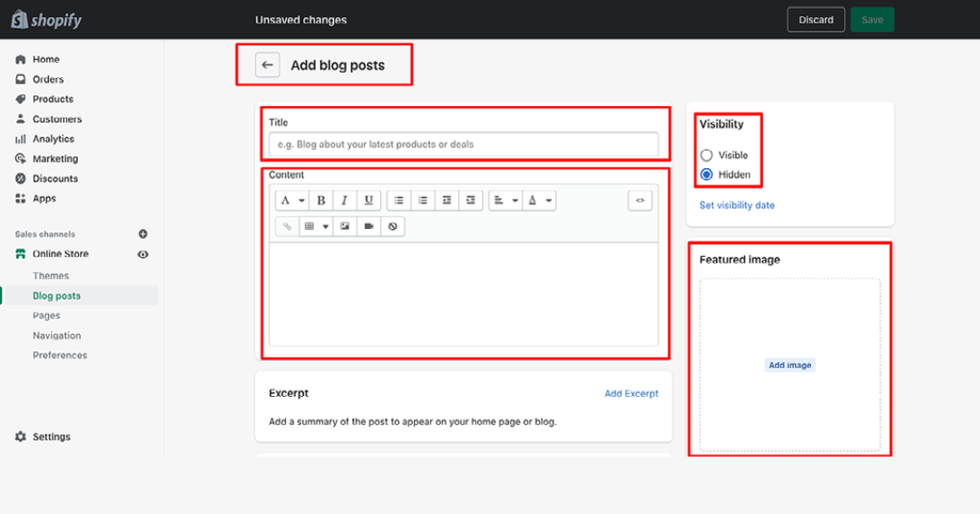Open Discounts in the sidebar

pos(55,178)
